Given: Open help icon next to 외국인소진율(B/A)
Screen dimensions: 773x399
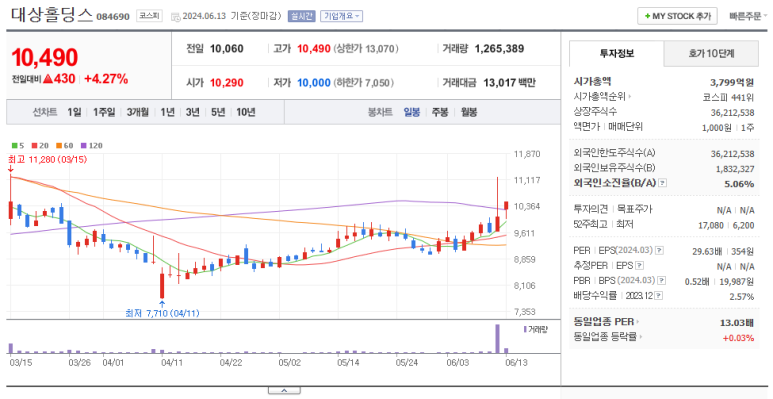Looking at the screenshot, I should pyautogui.click(x=663, y=183).
